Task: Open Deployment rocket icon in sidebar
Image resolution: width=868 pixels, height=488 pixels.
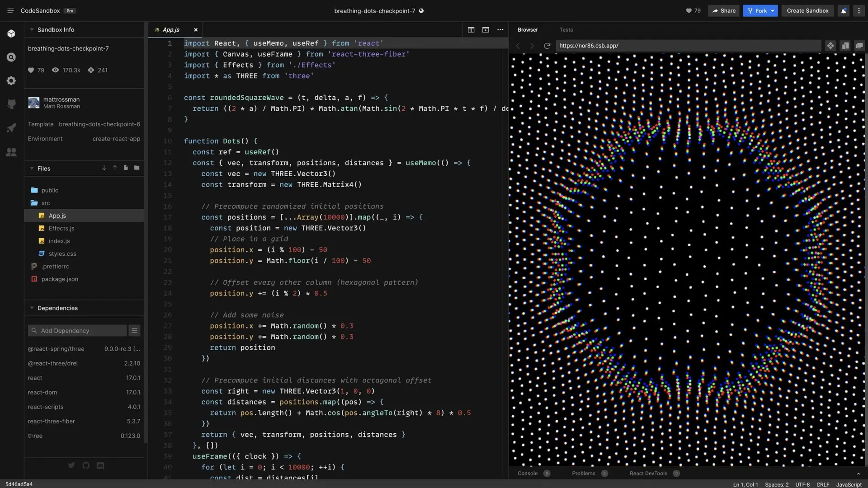Action: point(11,128)
